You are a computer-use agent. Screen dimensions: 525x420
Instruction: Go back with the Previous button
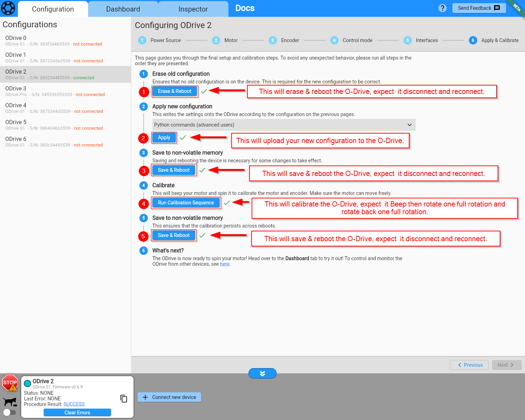click(469, 365)
